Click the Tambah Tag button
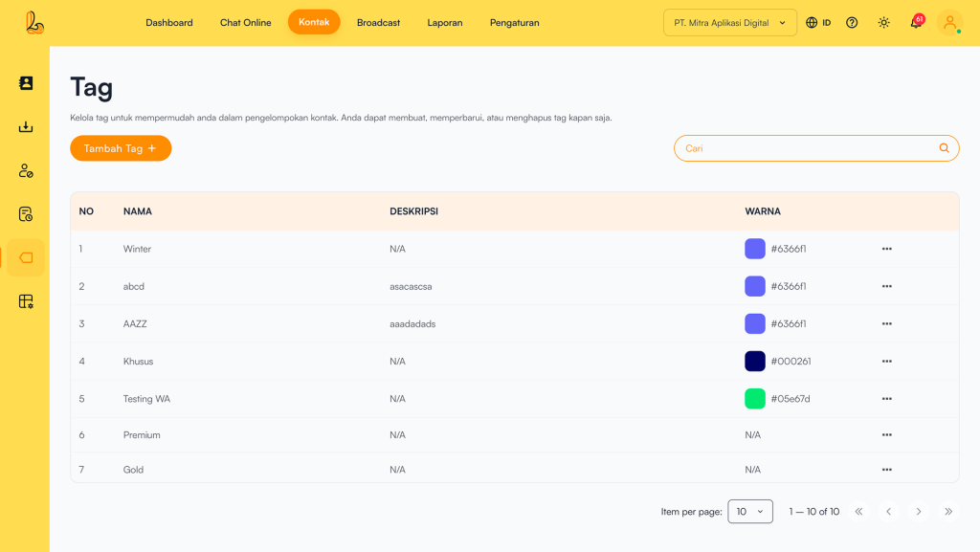The width and height of the screenshot is (980, 552). click(121, 148)
